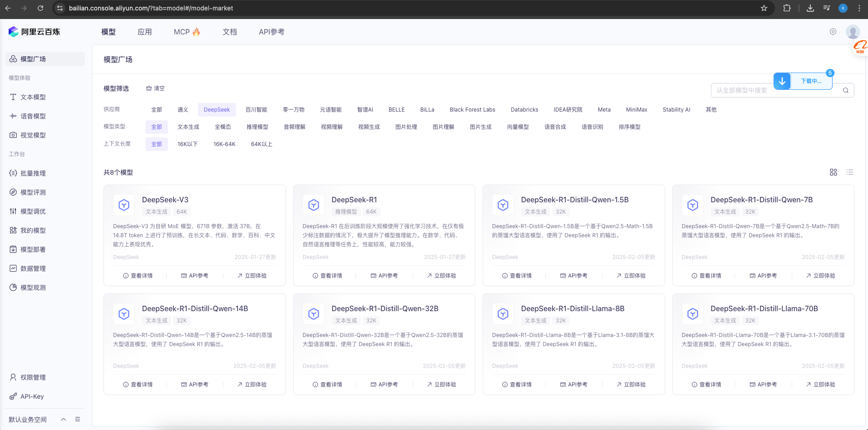This screenshot has height=430, width=868.
Task: Select MCP top navigation tab
Action: click(187, 32)
